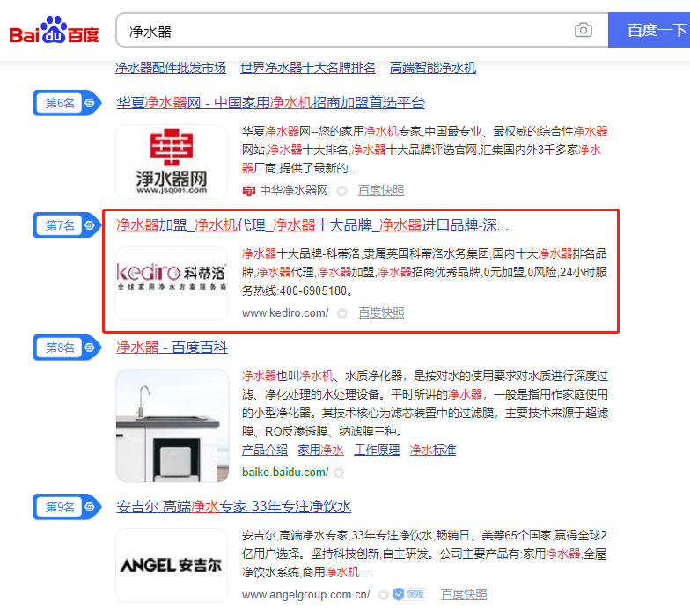
Task: Open the 家用净水 sublink
Action: tap(320, 451)
